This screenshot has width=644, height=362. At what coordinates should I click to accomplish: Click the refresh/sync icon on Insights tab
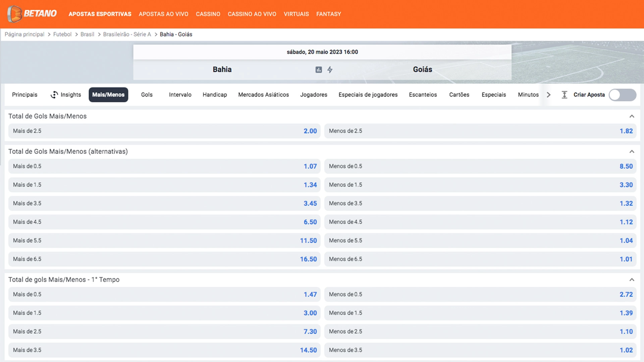[x=54, y=95]
